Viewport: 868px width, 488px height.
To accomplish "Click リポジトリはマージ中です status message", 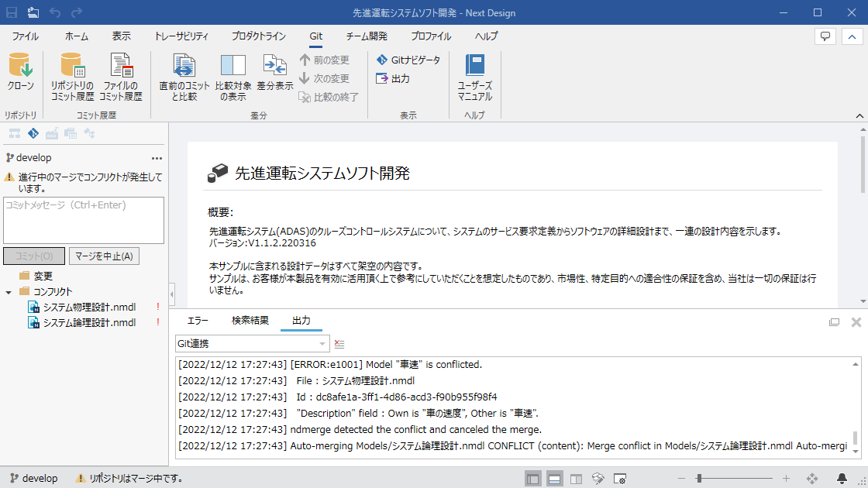I will (x=129, y=479).
